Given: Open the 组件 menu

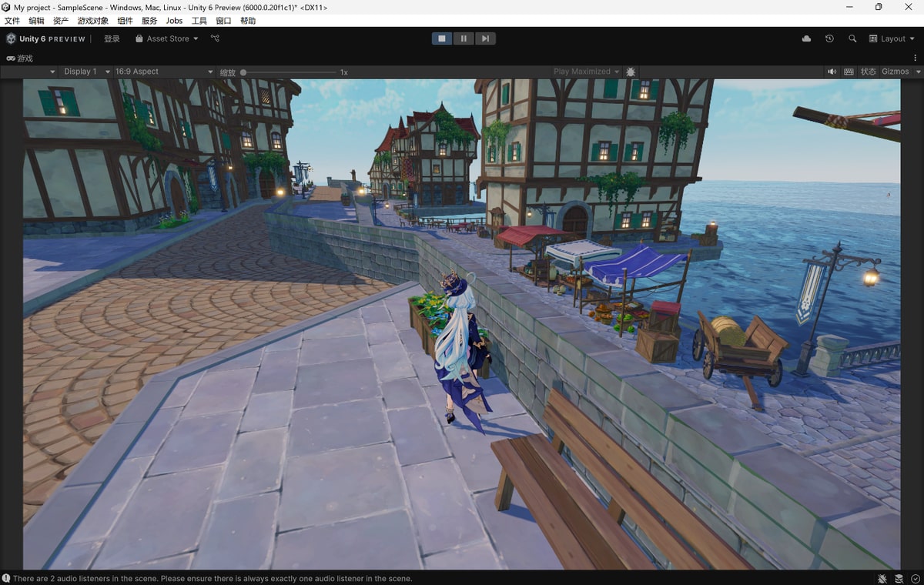Looking at the screenshot, I should 125,21.
